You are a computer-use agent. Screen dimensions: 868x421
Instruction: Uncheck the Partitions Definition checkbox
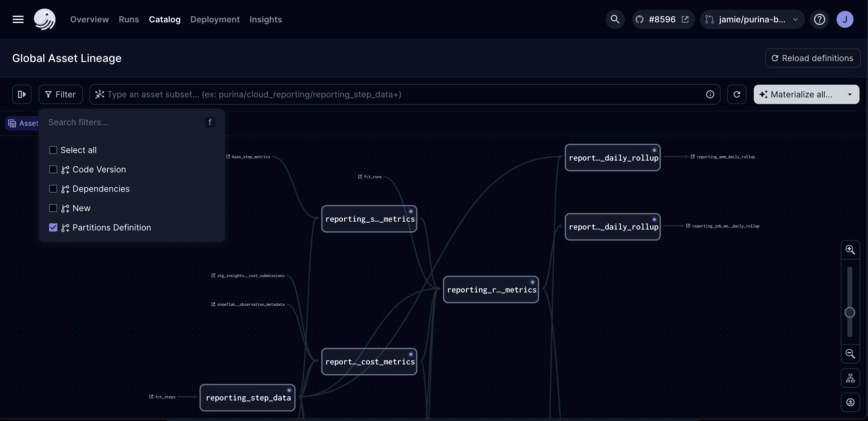point(53,227)
